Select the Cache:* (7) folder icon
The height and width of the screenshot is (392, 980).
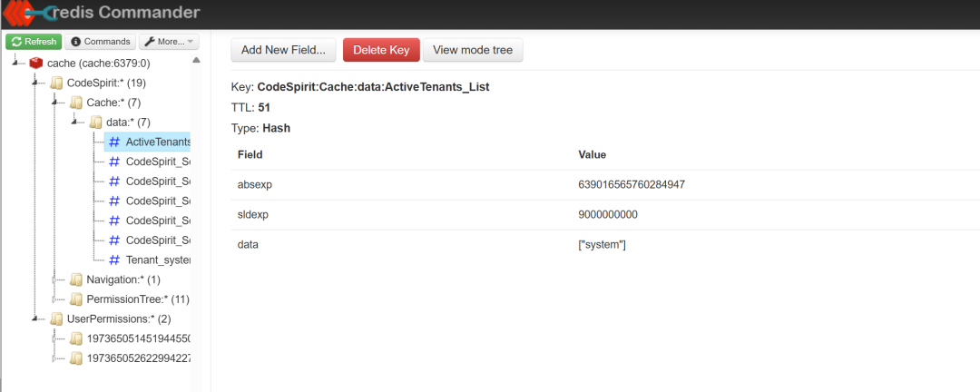point(76,103)
